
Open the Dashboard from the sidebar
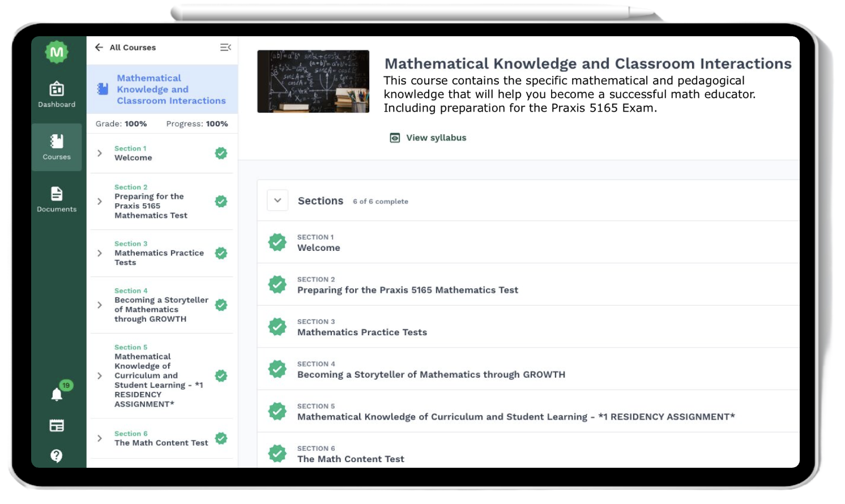coord(57,95)
